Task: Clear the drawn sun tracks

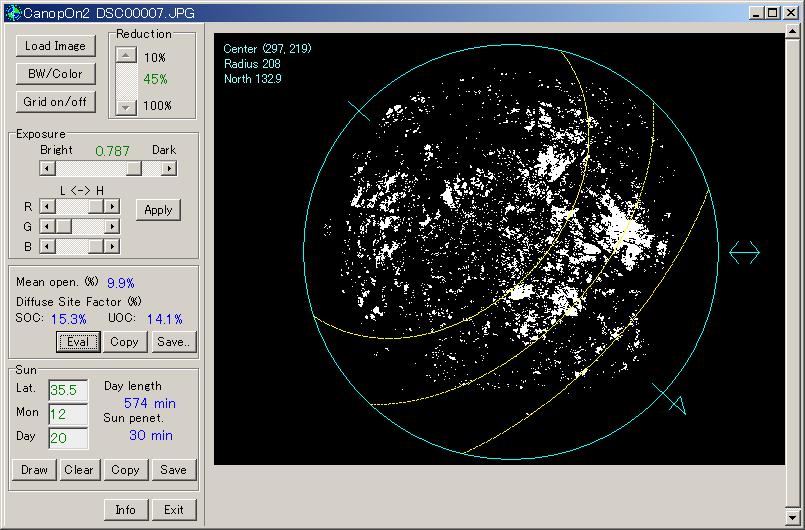Action: pyautogui.click(x=79, y=470)
